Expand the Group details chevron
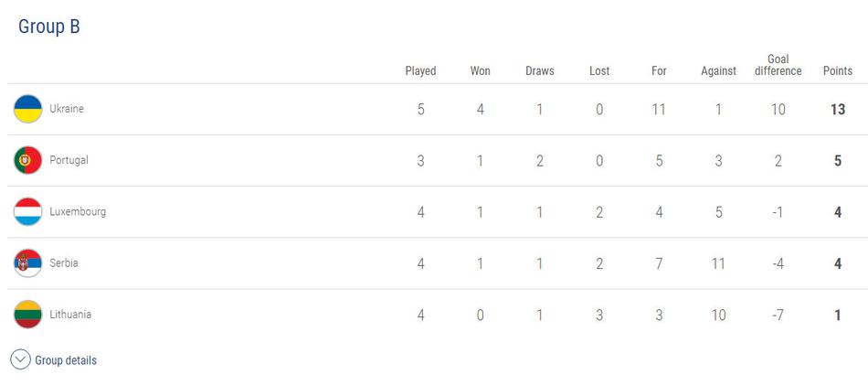 20,359
